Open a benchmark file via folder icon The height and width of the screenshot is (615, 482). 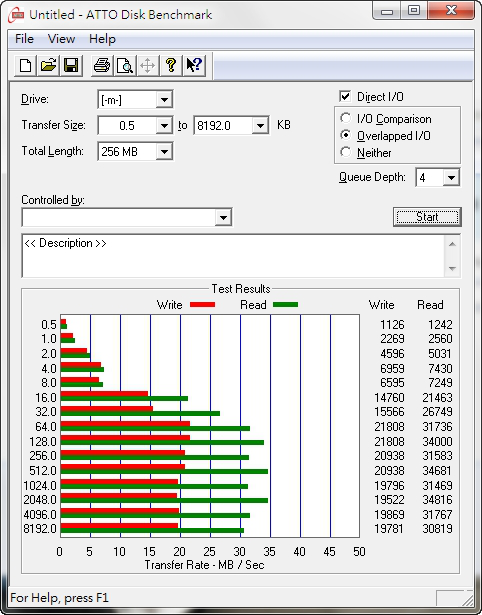pyautogui.click(x=48, y=65)
